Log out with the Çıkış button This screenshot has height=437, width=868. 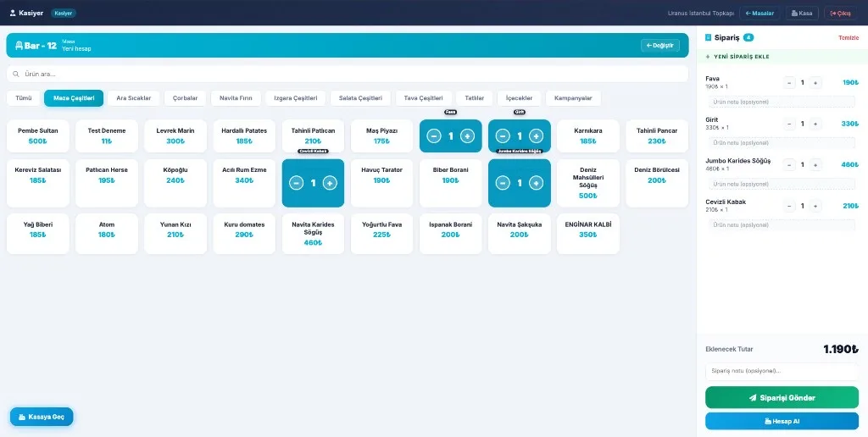pos(840,14)
